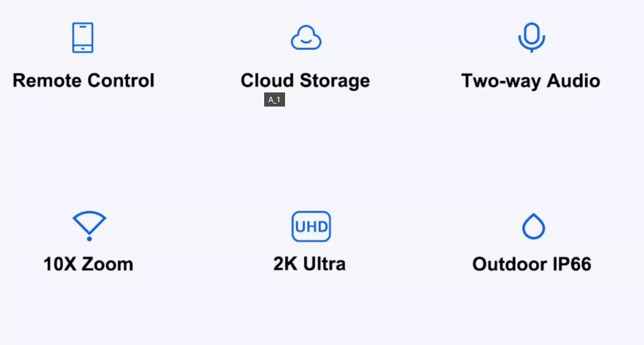The image size is (644, 345).
Task: Select the 10X Zoom feature text
Action: pyautogui.click(x=88, y=264)
